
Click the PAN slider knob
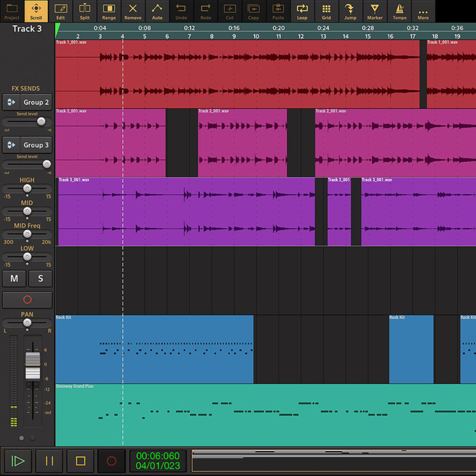[27, 323]
